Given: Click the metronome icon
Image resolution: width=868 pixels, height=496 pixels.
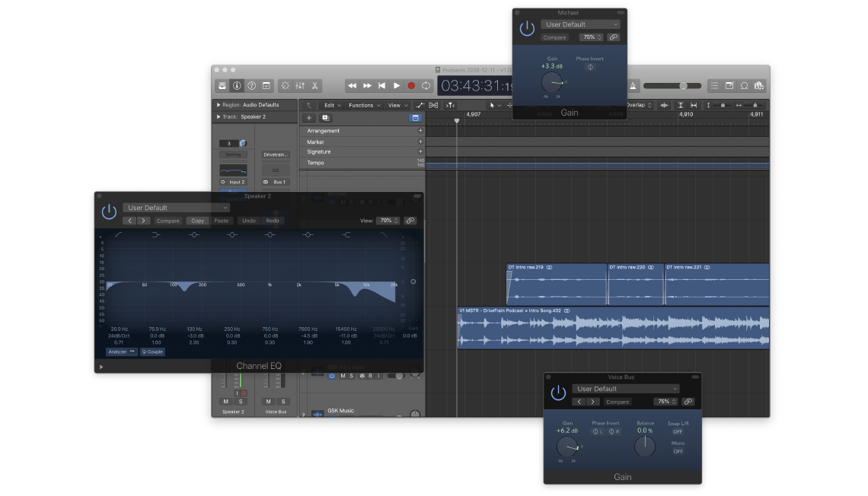Looking at the screenshot, I should pyautogui.click(x=631, y=86).
